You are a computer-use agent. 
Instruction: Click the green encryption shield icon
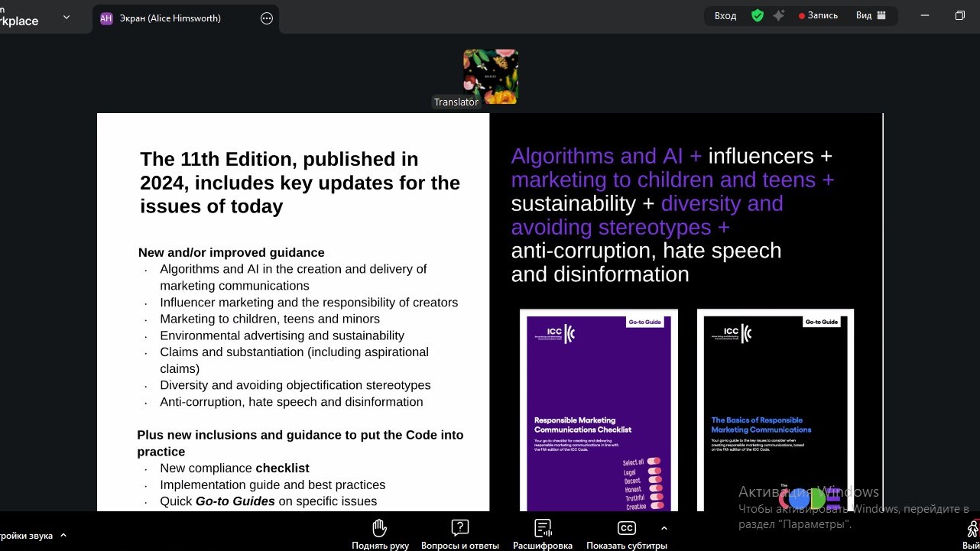pyautogui.click(x=757, y=16)
